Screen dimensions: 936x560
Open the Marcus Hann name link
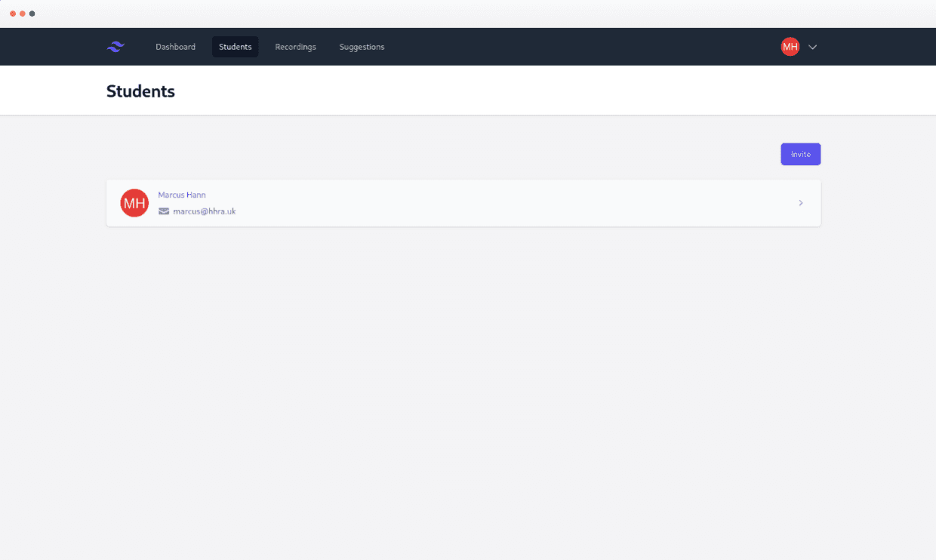click(181, 195)
